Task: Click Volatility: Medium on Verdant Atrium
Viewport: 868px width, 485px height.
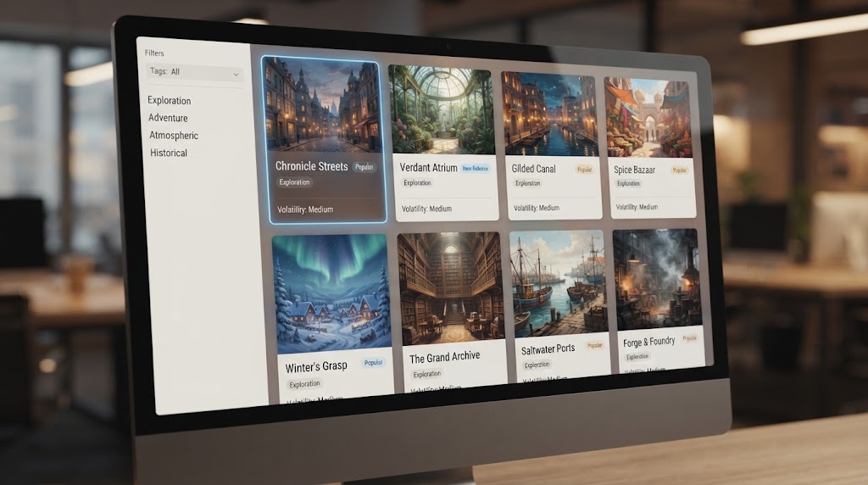Action: (x=426, y=209)
